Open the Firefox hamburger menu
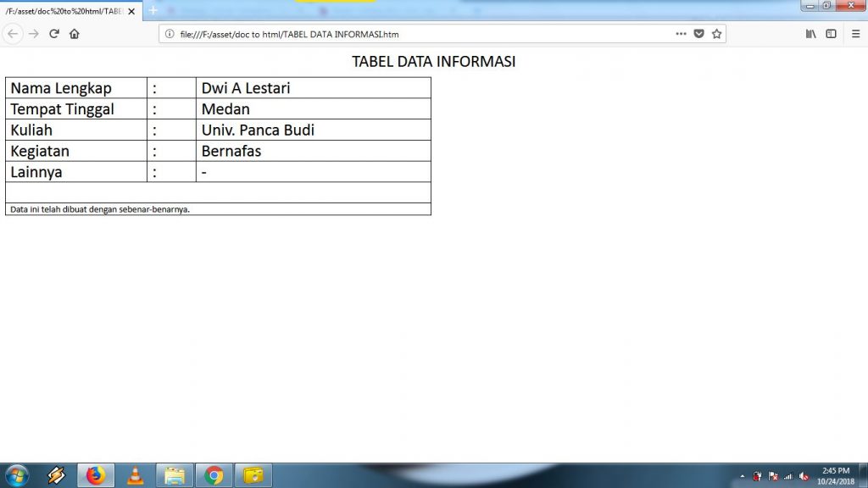Image resolution: width=868 pixels, height=488 pixels. 855,34
